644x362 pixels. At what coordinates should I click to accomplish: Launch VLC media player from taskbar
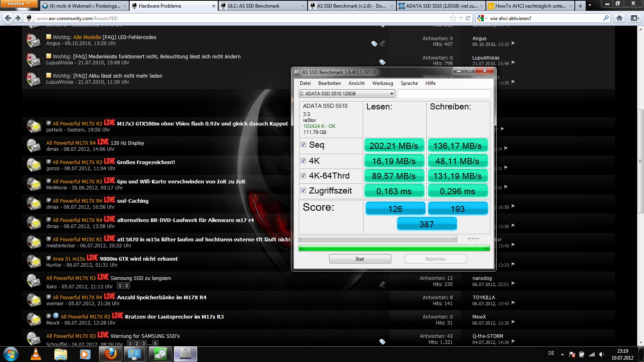coord(36,354)
